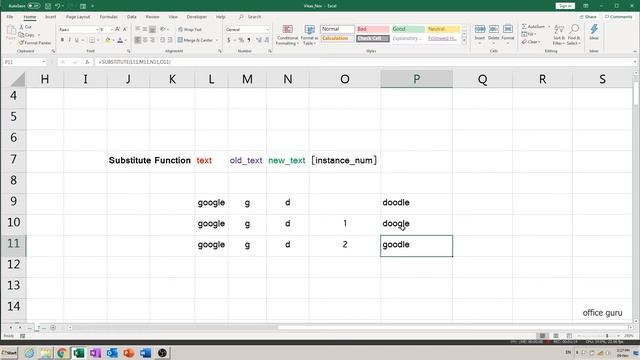Click the Save icon in title bar

pos(48,6)
